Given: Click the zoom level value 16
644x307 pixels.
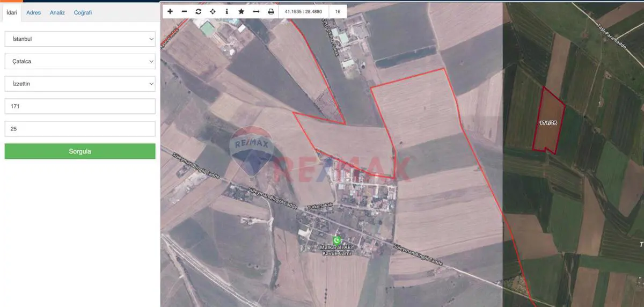Looking at the screenshot, I should coord(338,11).
